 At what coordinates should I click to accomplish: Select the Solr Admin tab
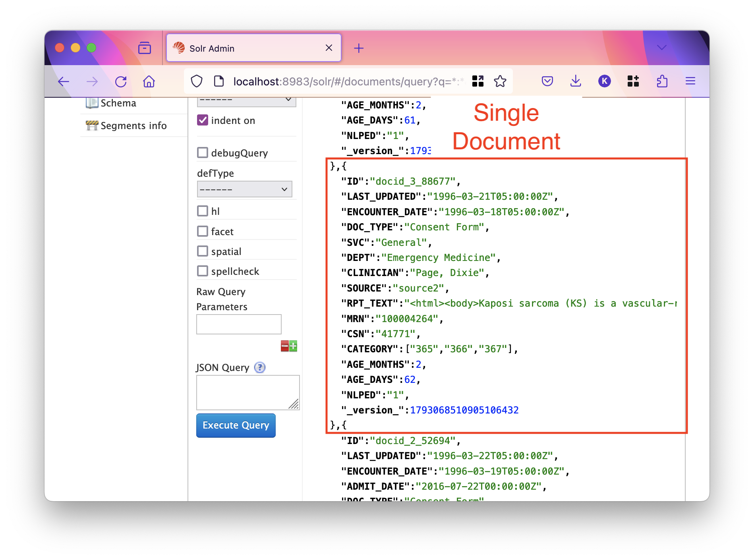click(254, 48)
